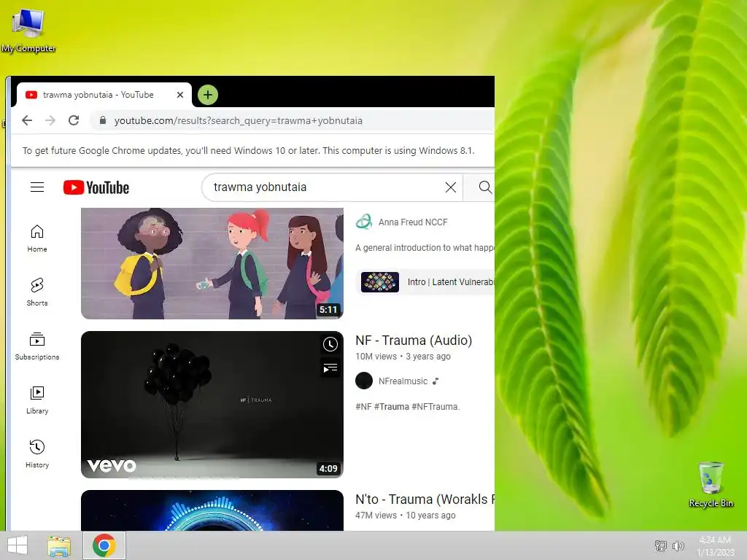Visit the NFrealmusic channel
Viewport: 747px width, 560px height.
pos(403,381)
